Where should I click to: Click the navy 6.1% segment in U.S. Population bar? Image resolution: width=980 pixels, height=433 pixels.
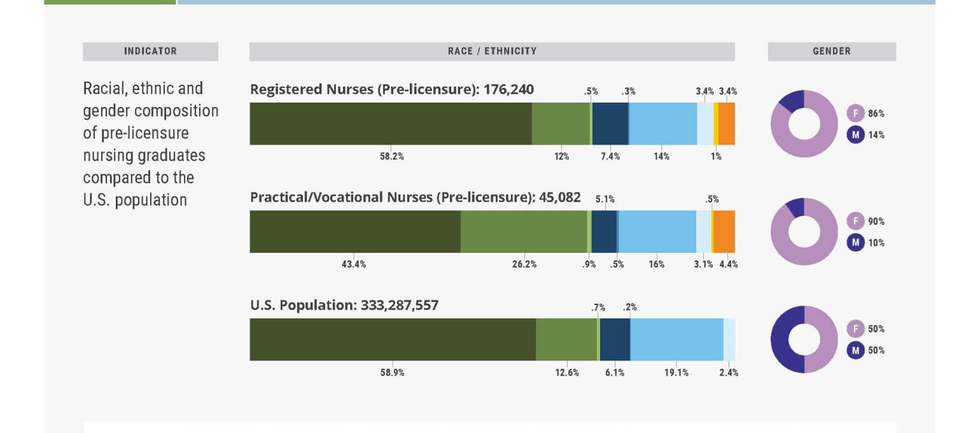(615, 339)
